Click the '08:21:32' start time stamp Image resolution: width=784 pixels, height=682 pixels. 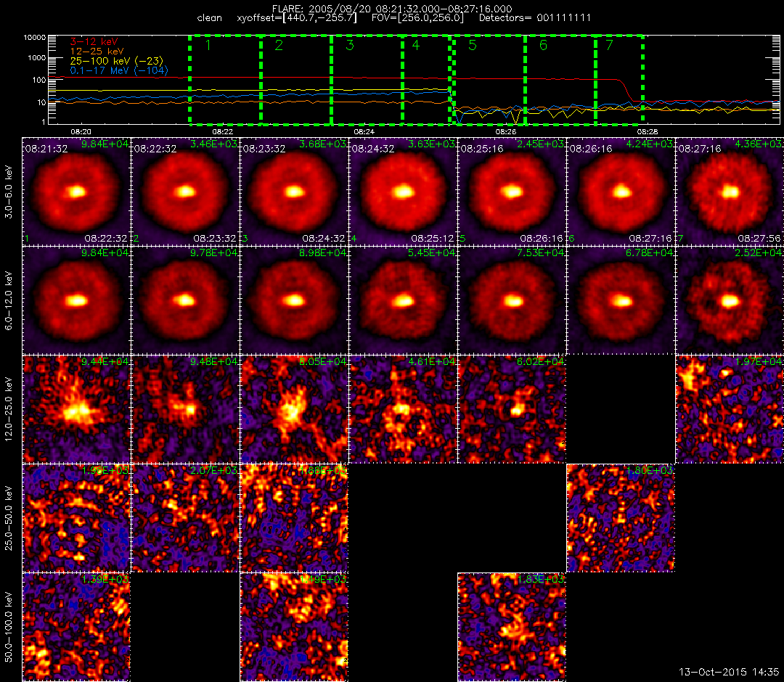[46, 149]
